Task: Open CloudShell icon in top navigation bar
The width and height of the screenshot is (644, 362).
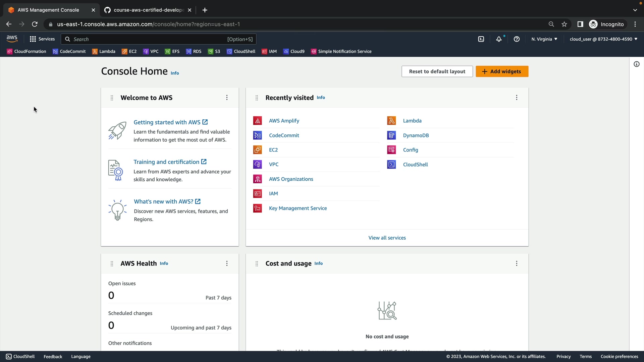Action: (x=481, y=39)
